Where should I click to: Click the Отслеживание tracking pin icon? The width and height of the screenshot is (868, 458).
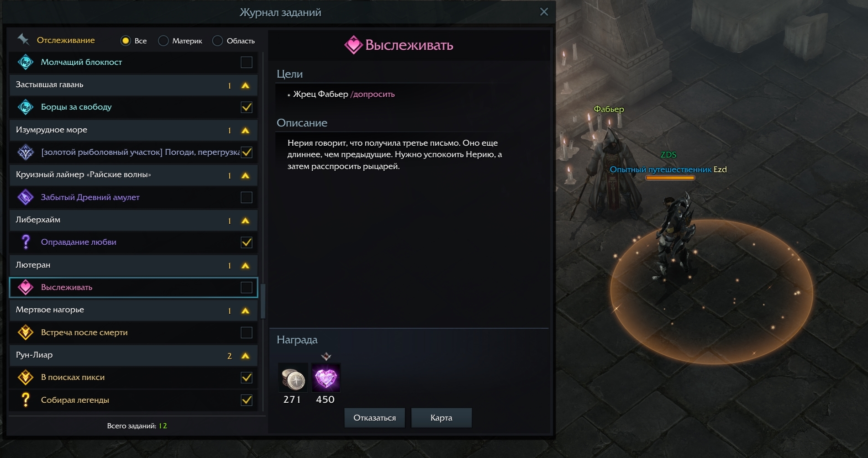click(x=23, y=40)
